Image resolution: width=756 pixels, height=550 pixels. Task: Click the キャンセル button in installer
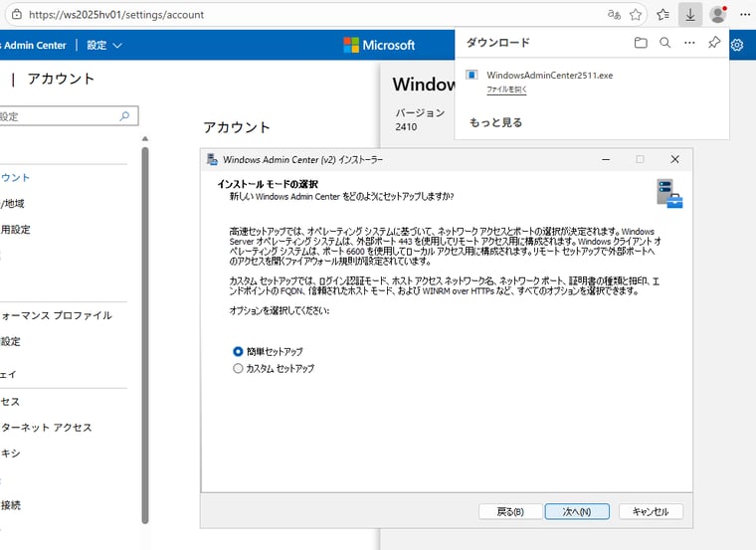point(651,512)
